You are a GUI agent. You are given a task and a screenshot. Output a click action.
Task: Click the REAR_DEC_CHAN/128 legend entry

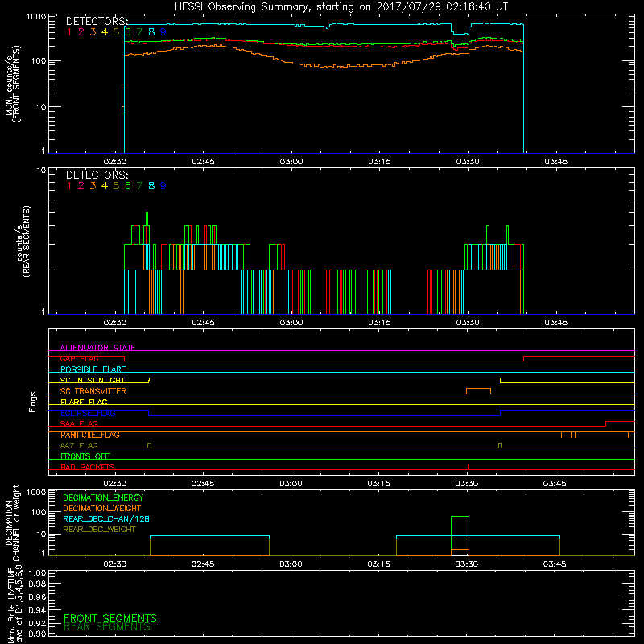106,518
